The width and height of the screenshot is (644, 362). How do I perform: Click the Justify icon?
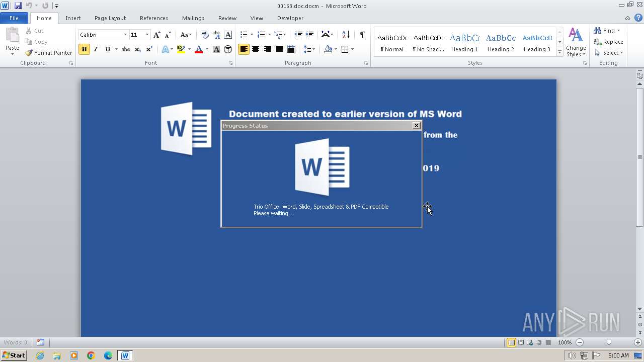pyautogui.click(x=279, y=49)
